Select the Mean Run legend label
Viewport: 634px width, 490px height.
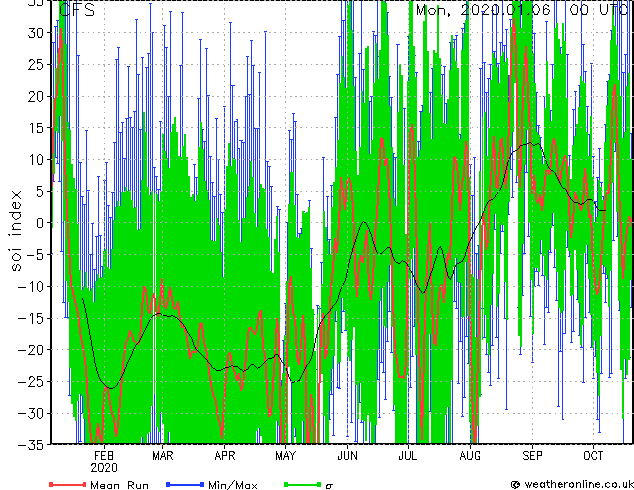tap(119, 485)
